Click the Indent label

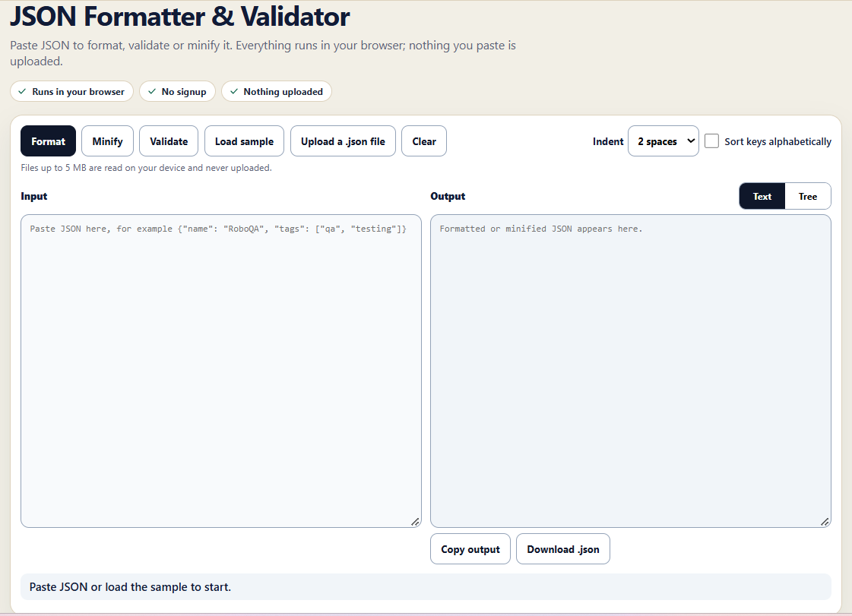(608, 141)
